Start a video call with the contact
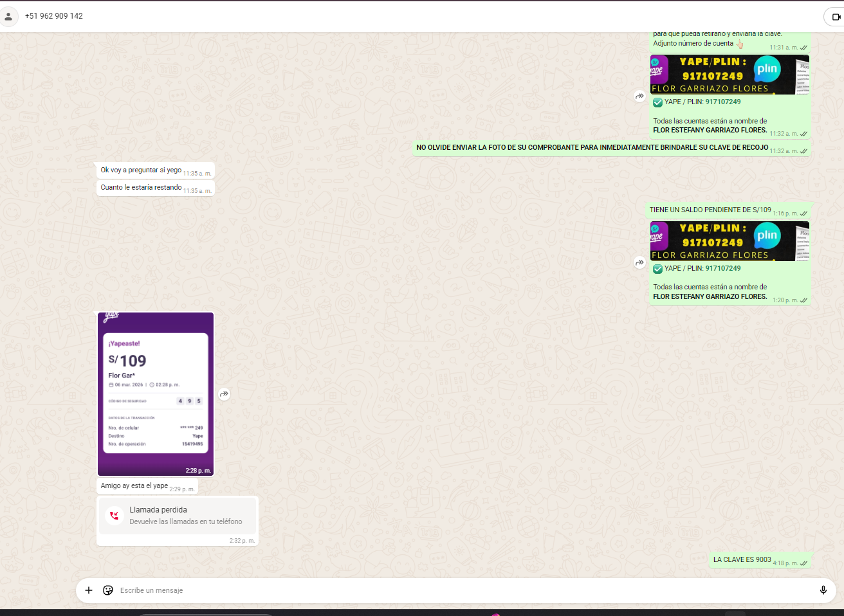844x616 pixels. [836, 17]
